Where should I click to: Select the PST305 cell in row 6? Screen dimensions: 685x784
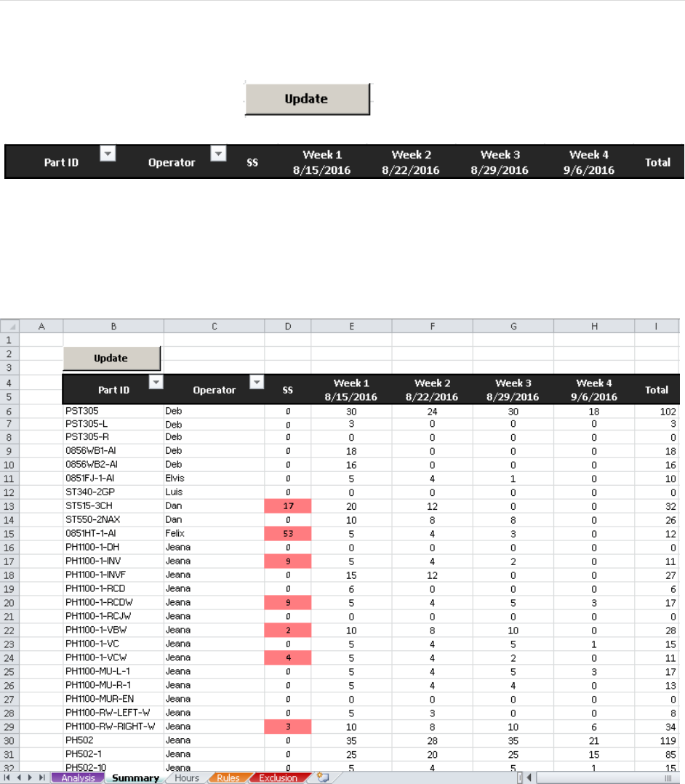pos(113,411)
